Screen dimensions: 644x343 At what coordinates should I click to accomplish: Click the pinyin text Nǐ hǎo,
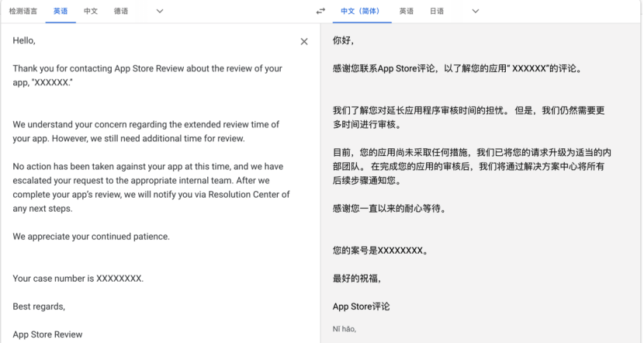(345, 328)
